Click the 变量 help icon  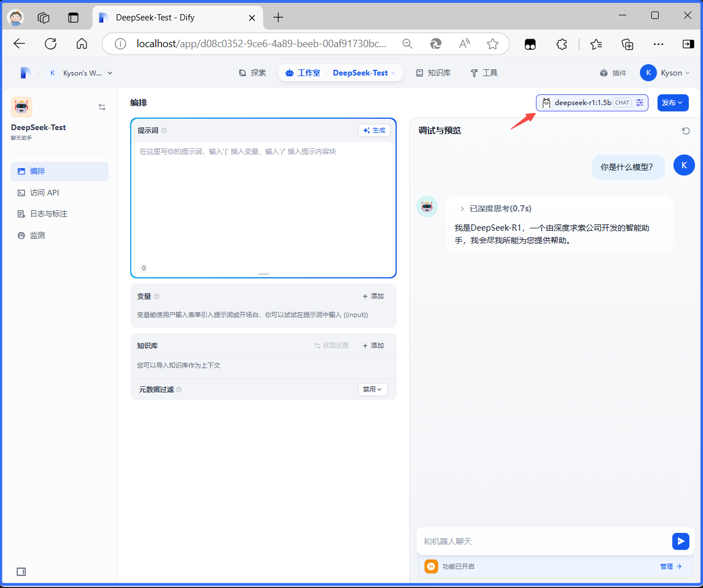click(x=157, y=297)
